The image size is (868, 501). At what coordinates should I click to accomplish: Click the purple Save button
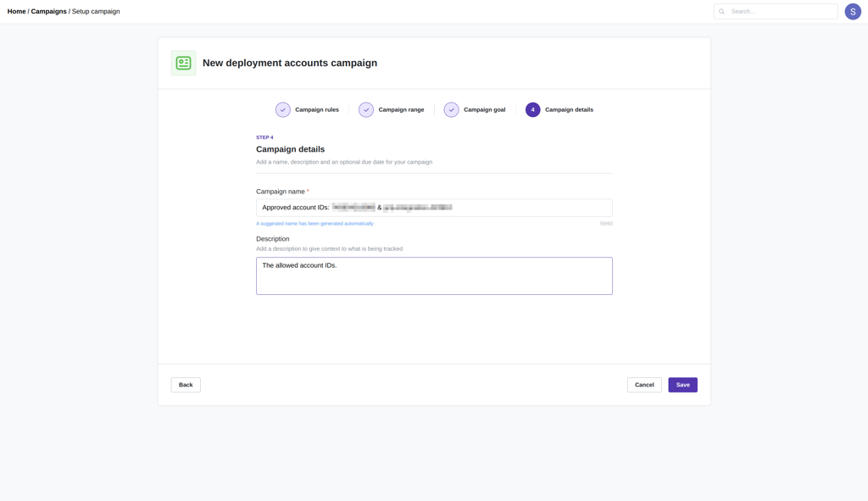point(682,385)
